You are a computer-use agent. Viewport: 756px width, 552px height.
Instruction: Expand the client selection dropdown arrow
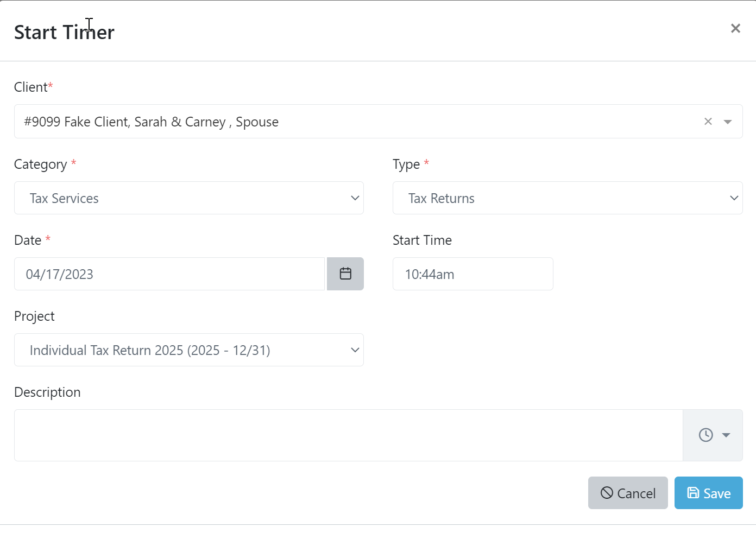[x=727, y=122]
